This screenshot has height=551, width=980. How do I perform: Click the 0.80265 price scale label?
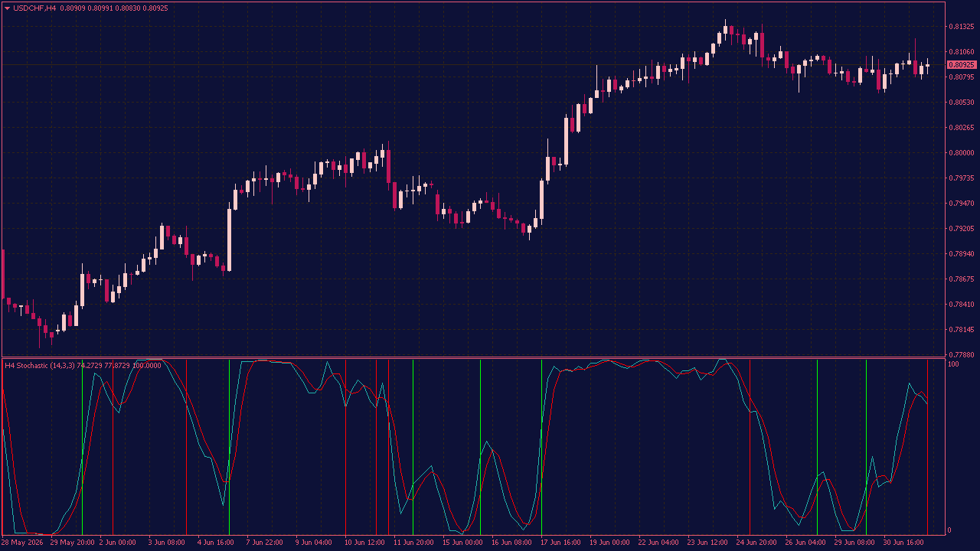point(961,128)
